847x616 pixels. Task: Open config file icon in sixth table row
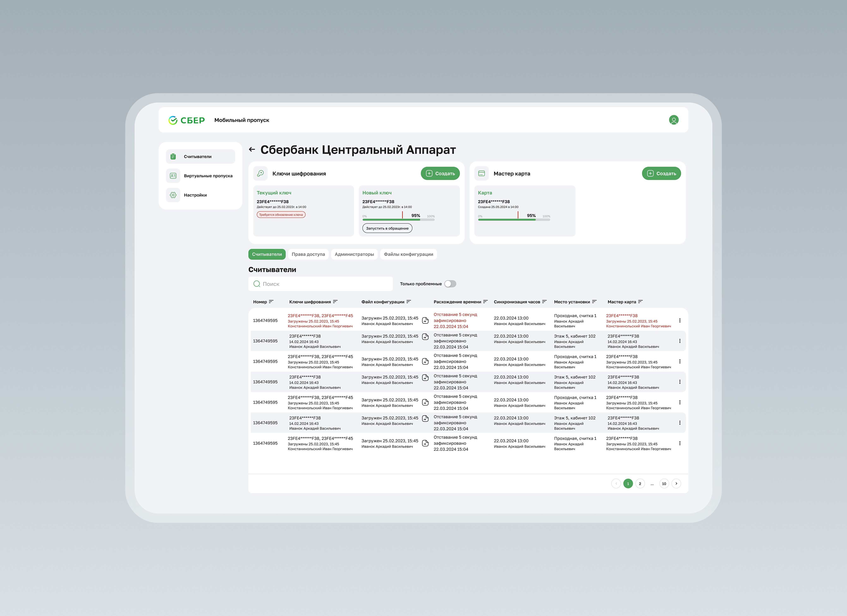click(425, 419)
